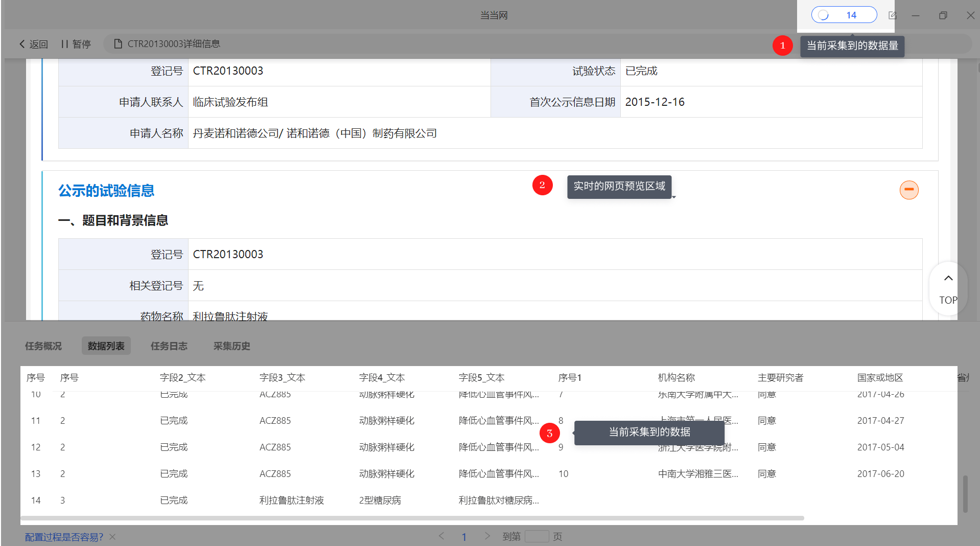Collapse 公示的试验信息 section with orange minus

[x=909, y=190]
